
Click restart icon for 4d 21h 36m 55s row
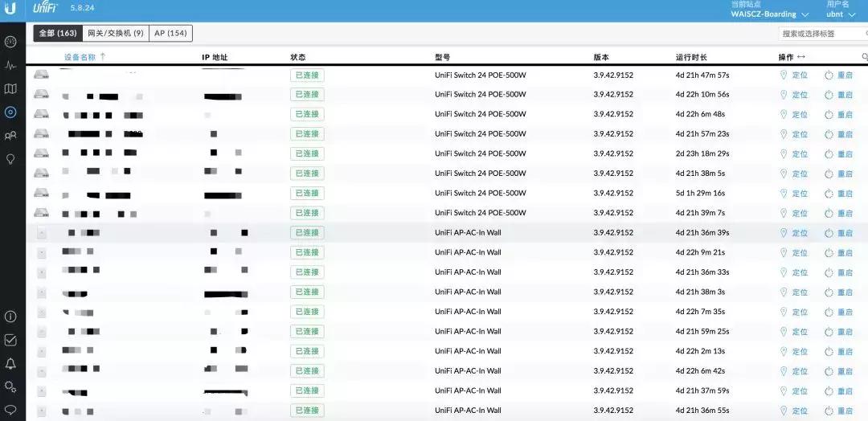pyautogui.click(x=829, y=411)
